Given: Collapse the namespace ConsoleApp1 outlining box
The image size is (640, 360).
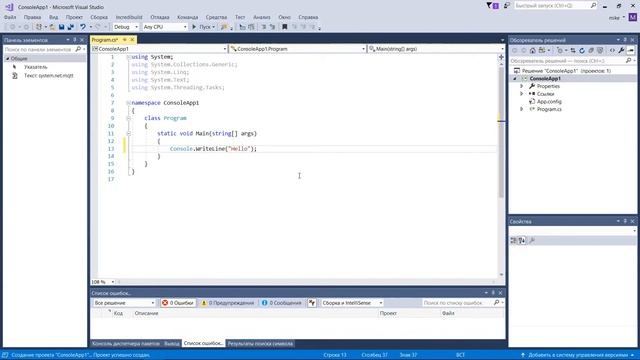Looking at the screenshot, I should [x=128, y=103].
